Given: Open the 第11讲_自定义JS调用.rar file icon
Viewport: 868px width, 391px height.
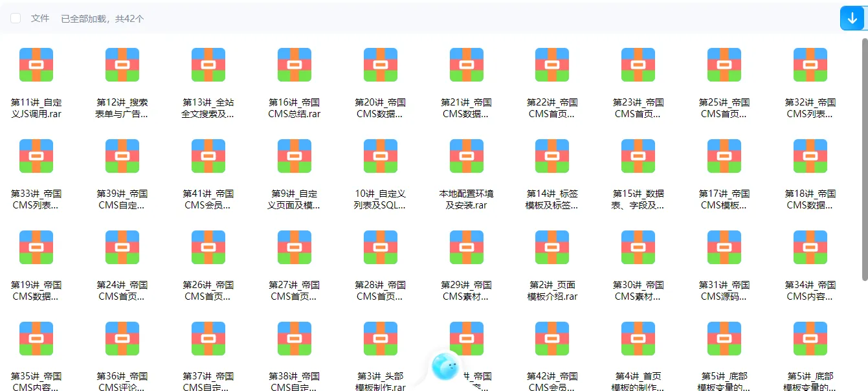Looking at the screenshot, I should pyautogui.click(x=37, y=64).
